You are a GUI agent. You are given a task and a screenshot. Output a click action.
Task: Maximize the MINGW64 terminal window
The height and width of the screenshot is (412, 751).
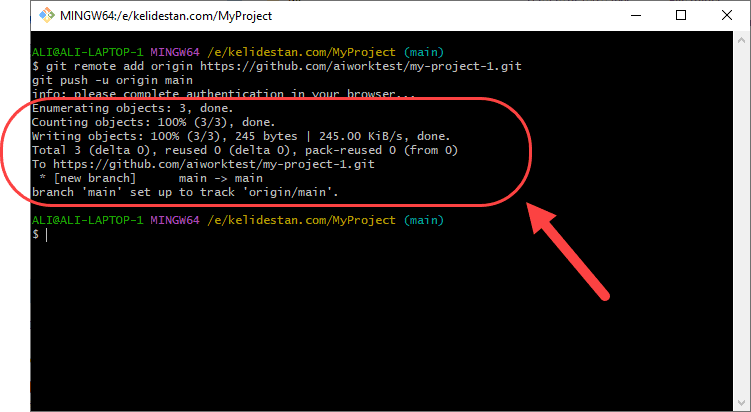click(681, 16)
